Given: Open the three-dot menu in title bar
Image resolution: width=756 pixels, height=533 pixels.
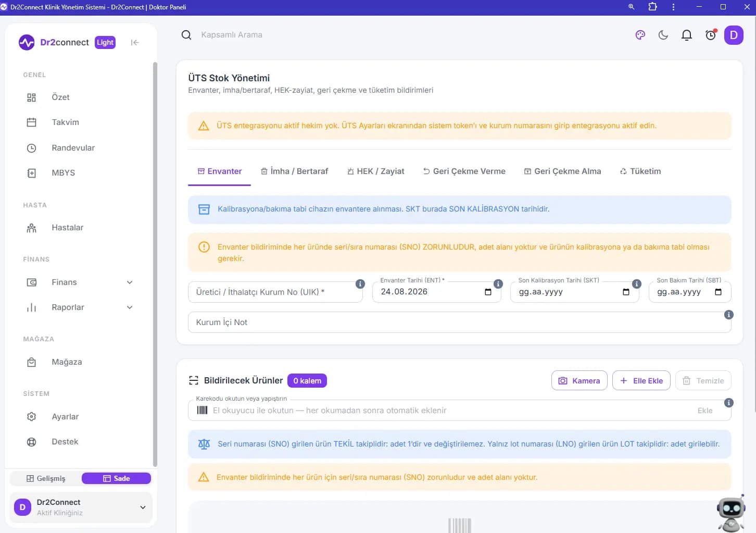Looking at the screenshot, I should (x=673, y=7).
